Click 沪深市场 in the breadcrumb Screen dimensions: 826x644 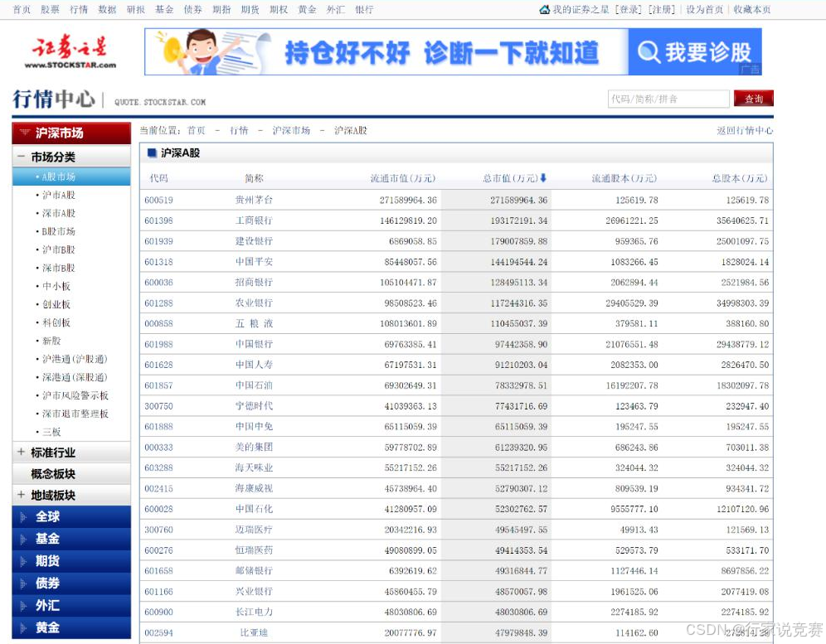click(291, 131)
